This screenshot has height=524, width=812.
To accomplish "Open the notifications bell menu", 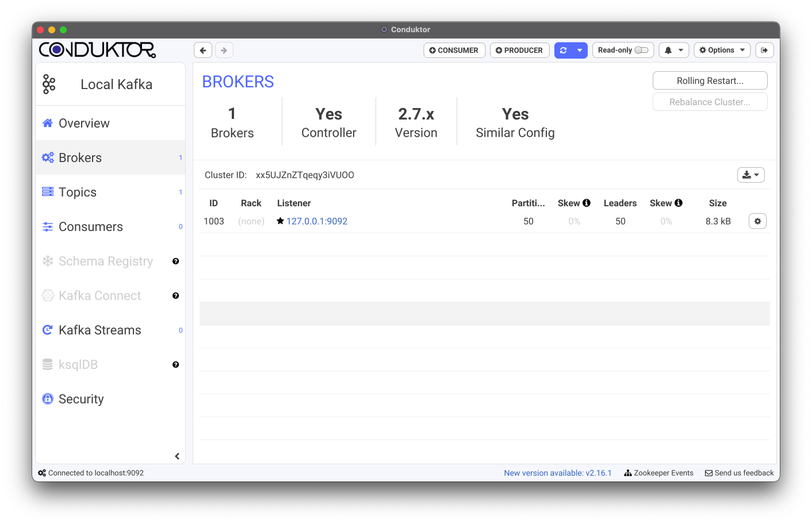I will [674, 51].
